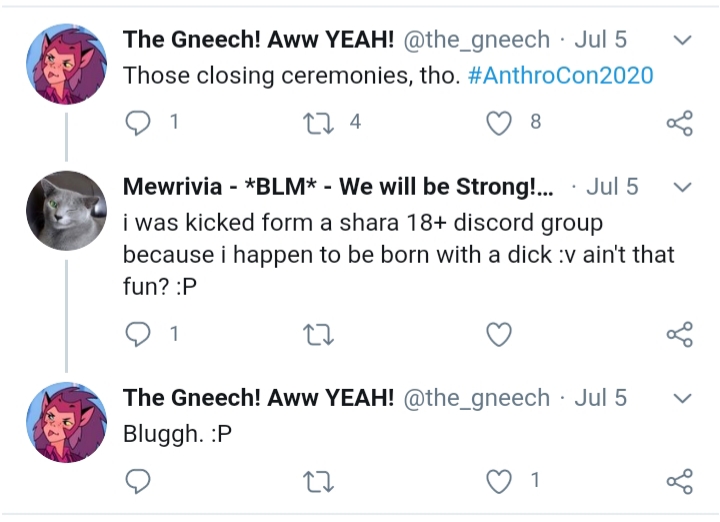Share the Bluggh tweet
The width and height of the screenshot is (720, 522).
point(680,481)
